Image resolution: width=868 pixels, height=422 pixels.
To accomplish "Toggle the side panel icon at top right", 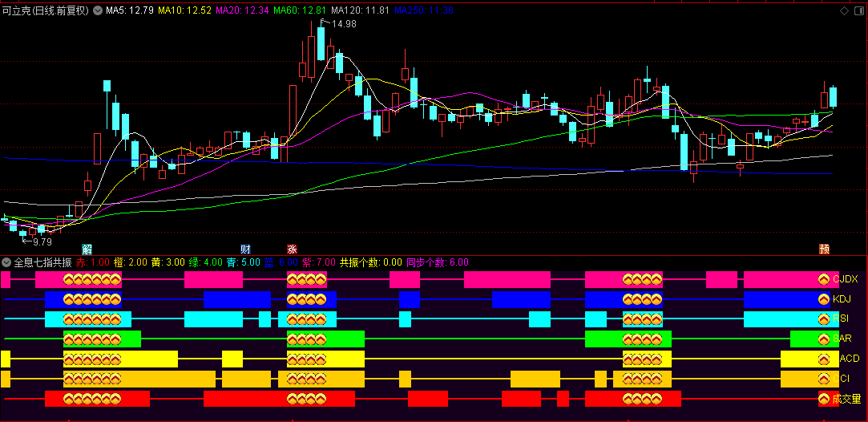I will pos(859,10).
